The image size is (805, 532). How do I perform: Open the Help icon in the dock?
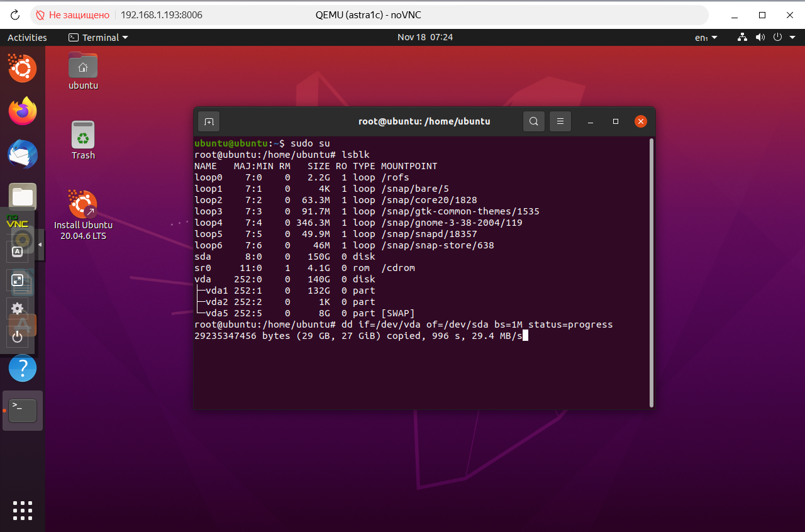tap(23, 367)
